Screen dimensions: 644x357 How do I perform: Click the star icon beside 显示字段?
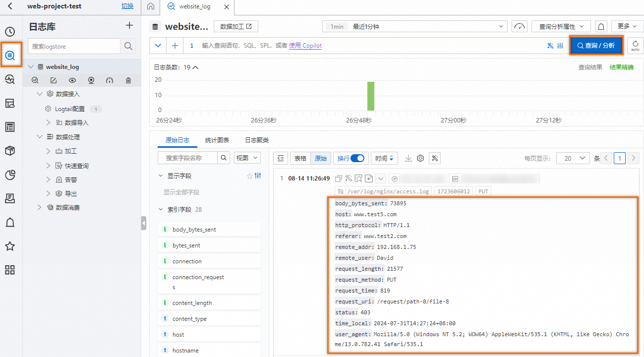coord(250,176)
